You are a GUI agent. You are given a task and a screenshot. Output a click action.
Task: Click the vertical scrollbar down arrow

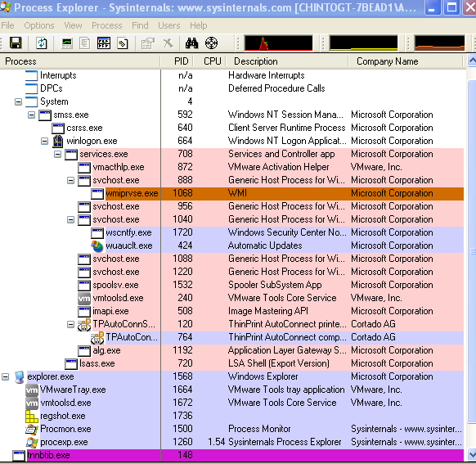coord(471,455)
